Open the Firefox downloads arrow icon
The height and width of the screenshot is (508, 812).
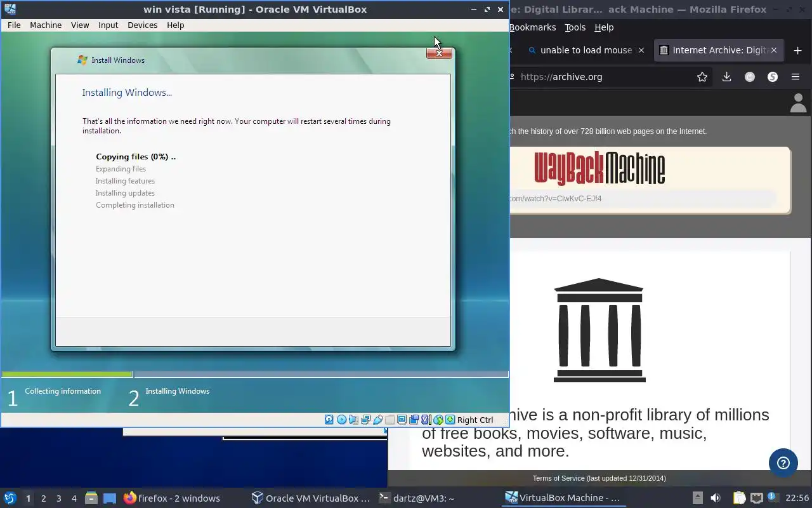pos(726,77)
